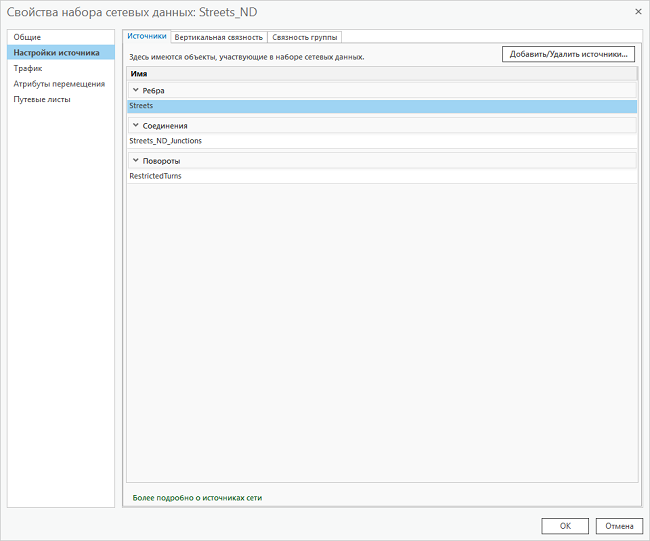Collapse the Ребра group chevron

tap(135, 91)
